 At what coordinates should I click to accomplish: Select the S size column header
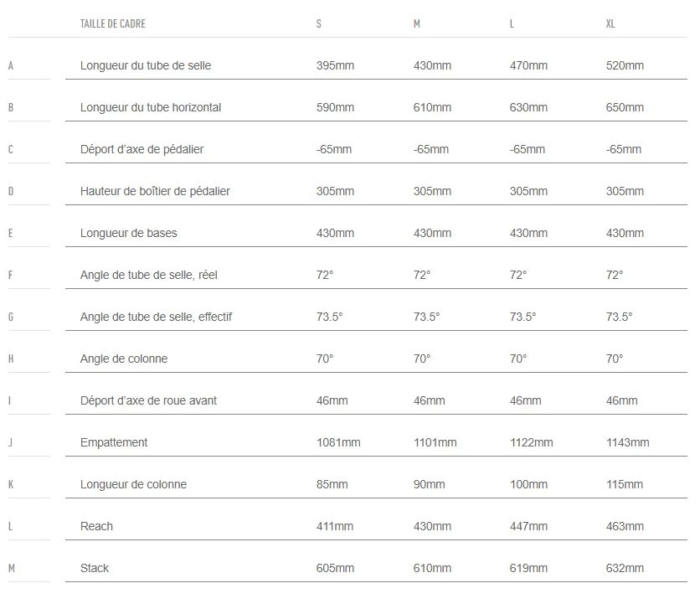pyautogui.click(x=319, y=23)
